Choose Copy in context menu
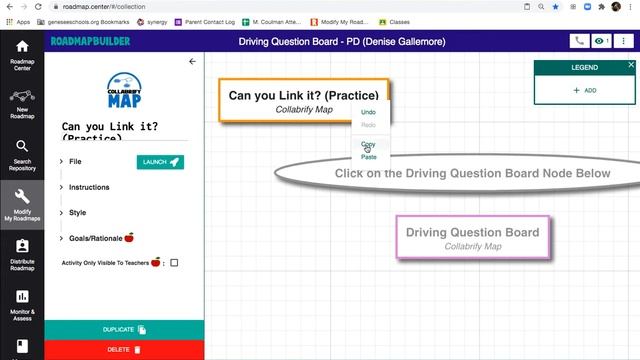The image size is (640, 360). pyautogui.click(x=368, y=144)
